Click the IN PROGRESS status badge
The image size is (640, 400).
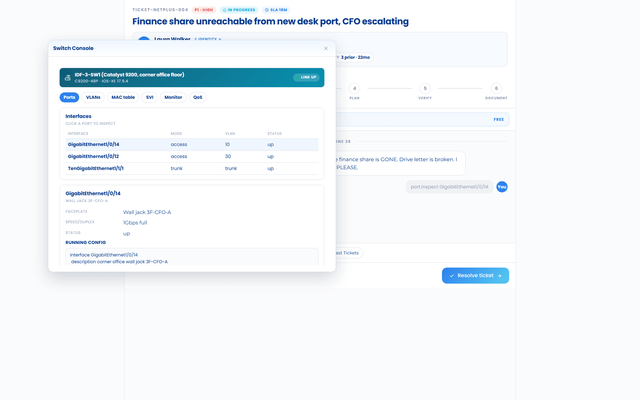(x=239, y=10)
